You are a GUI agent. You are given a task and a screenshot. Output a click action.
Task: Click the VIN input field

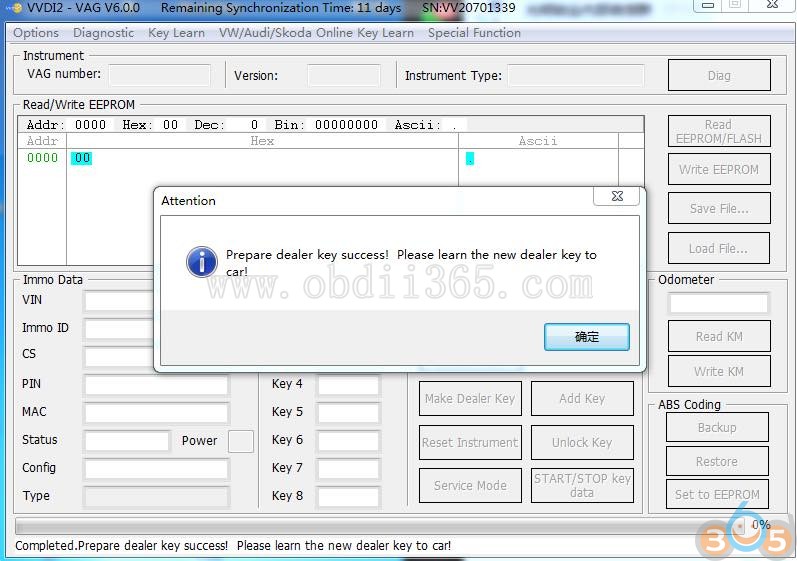coord(119,301)
